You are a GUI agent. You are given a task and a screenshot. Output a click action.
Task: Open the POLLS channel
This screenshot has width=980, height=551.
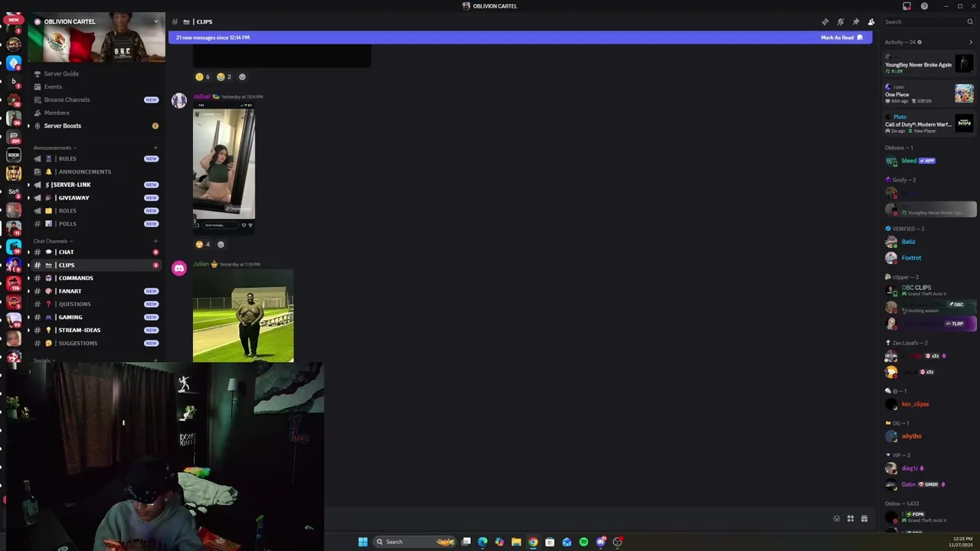pos(96,223)
